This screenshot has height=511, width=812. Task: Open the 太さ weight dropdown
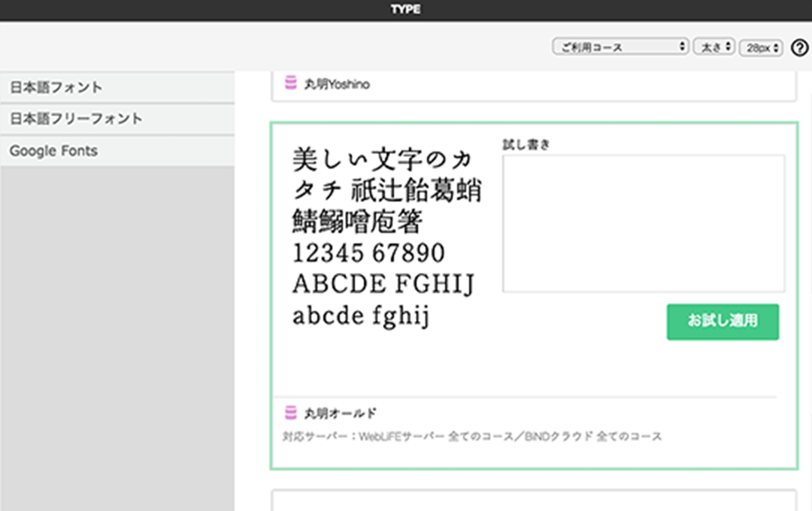pyautogui.click(x=714, y=46)
